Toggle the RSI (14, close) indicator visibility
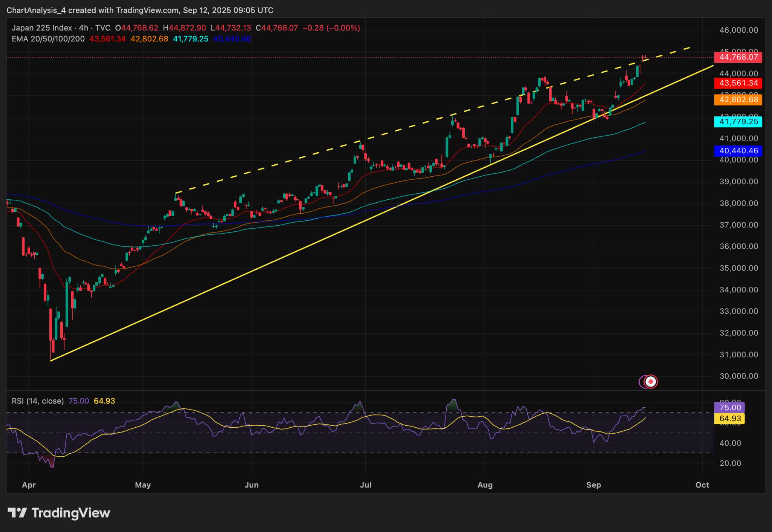Screen dimensions: 772x532 pos(38,401)
